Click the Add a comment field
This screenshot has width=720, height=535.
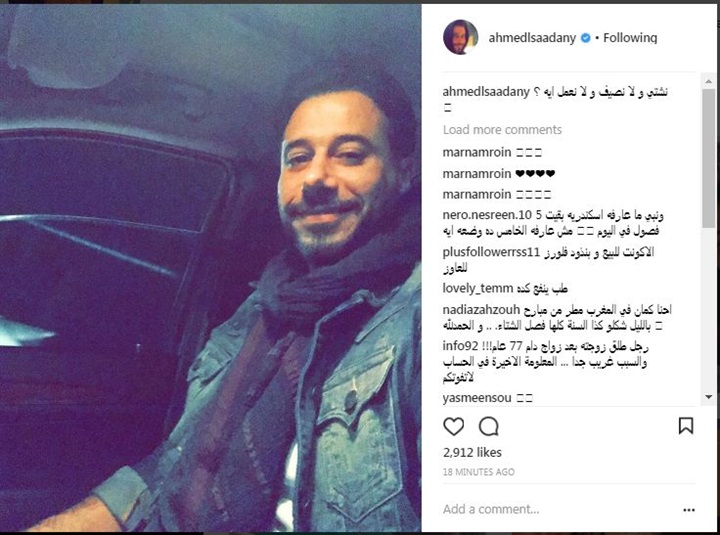pyautogui.click(x=560, y=509)
